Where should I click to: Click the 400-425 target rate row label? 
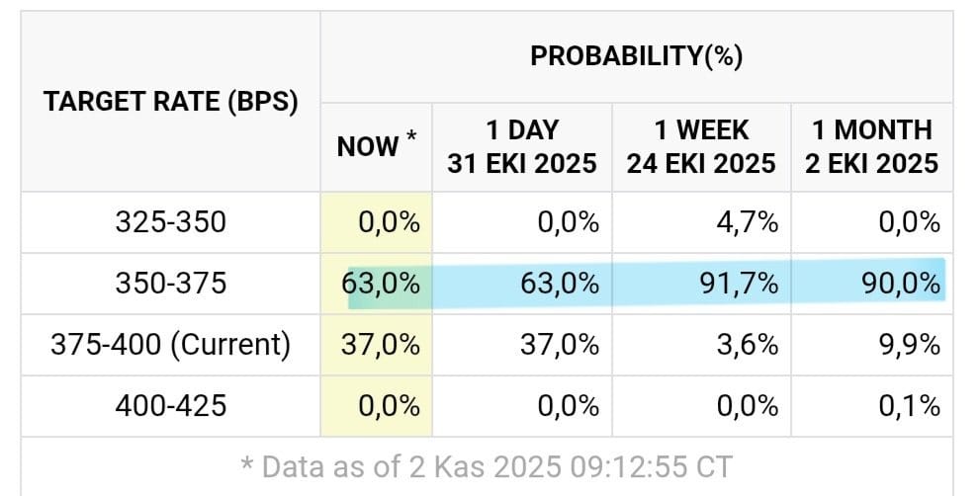170,405
